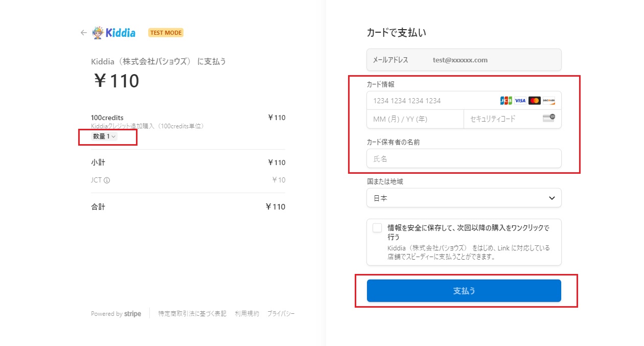Click the TEST MODE badge

tap(166, 33)
